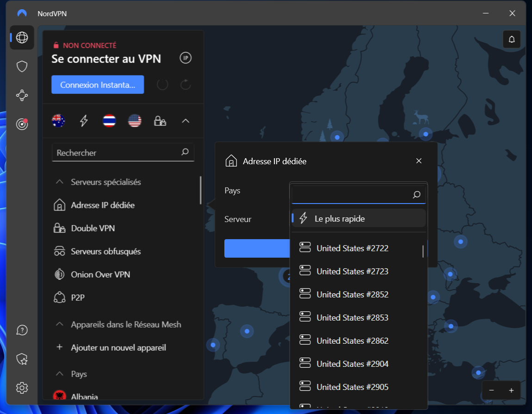Image resolution: width=532 pixels, height=414 pixels.
Task: Select fastest server lightning shortcut
Action: tap(84, 121)
